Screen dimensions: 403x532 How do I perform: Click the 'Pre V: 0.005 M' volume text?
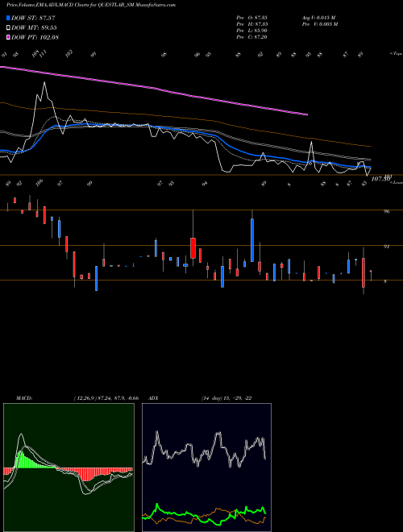click(x=319, y=23)
